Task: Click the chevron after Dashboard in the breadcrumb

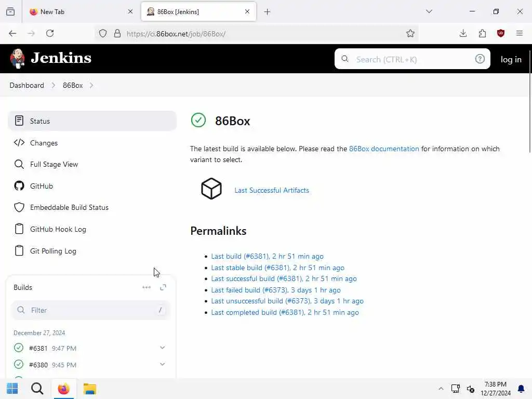Action: click(x=54, y=86)
